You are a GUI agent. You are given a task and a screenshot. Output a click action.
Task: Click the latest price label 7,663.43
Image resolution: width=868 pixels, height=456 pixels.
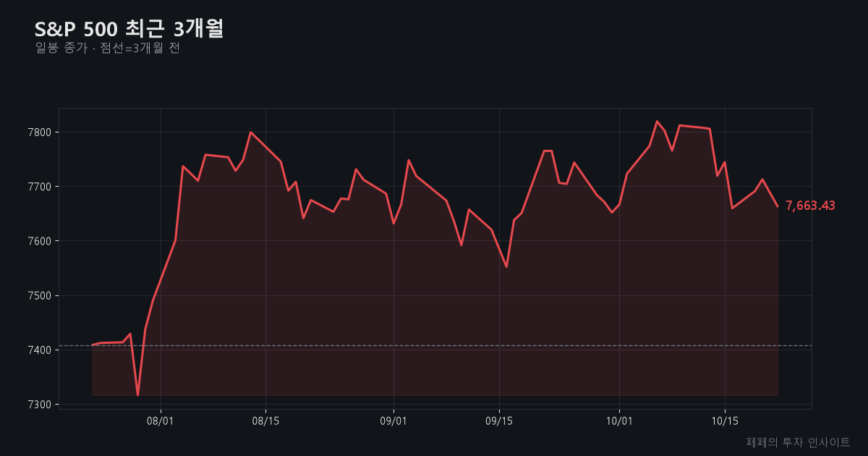click(810, 206)
